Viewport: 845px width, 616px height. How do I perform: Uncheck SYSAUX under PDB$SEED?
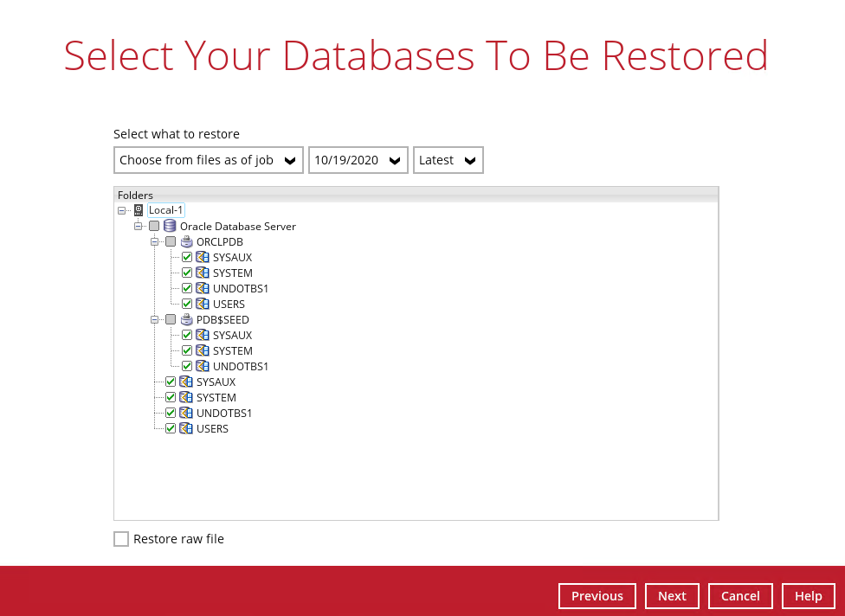(187, 335)
